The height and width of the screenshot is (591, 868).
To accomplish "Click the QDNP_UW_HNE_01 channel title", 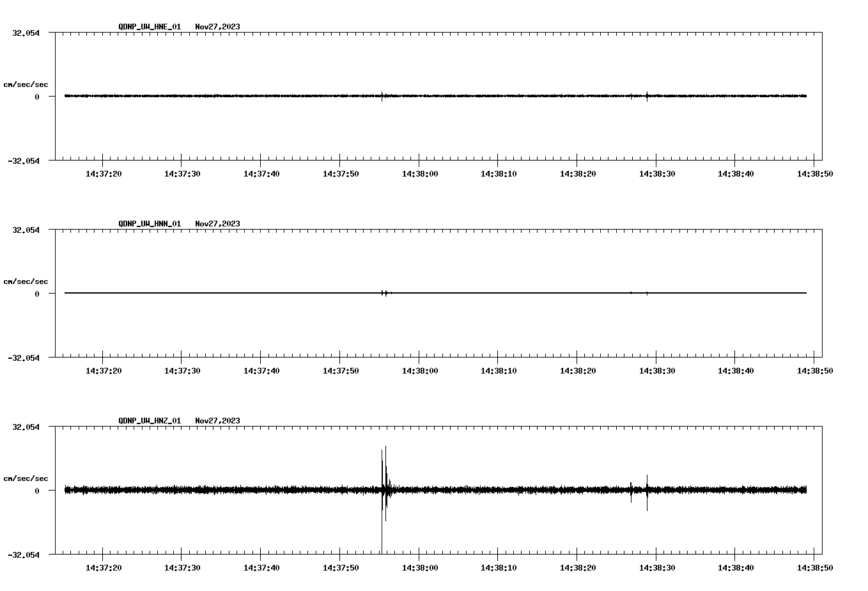I will click(x=150, y=27).
